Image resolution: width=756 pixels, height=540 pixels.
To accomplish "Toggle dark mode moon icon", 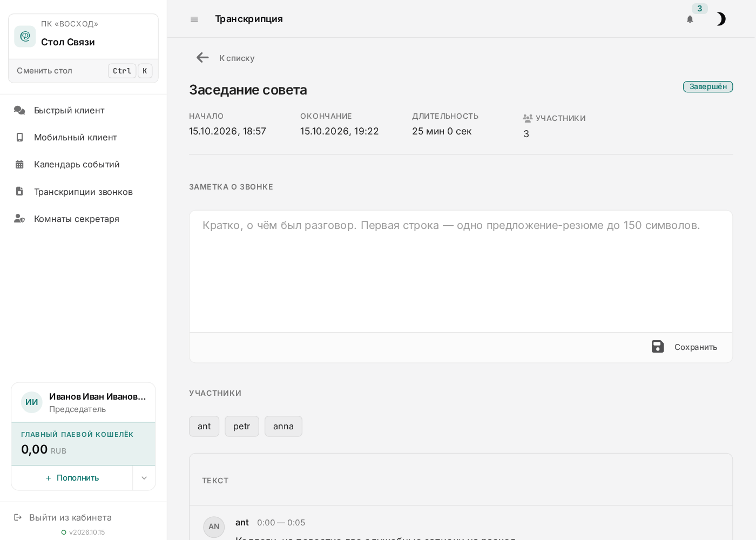I will (720, 19).
